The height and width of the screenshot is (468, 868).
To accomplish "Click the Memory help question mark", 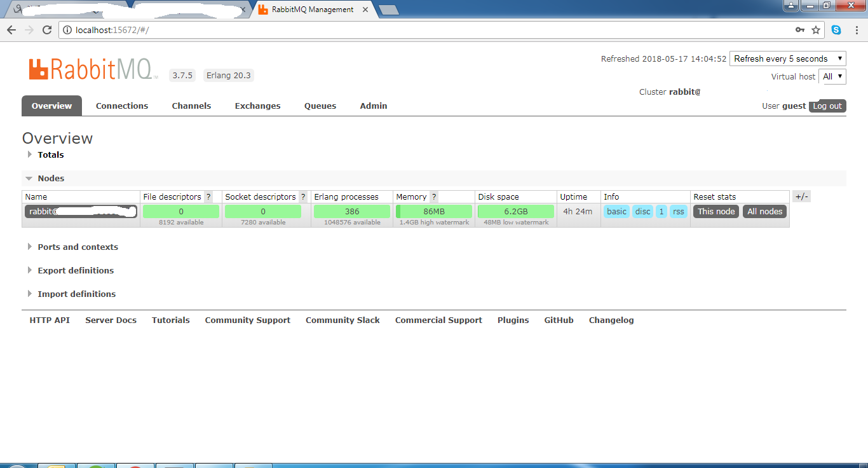I will [434, 197].
